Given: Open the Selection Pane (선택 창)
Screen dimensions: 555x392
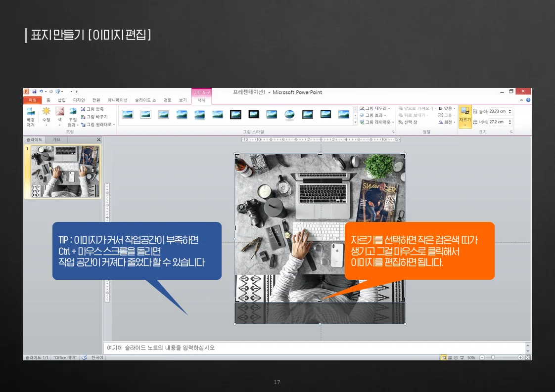Looking at the screenshot, I should (408, 122).
